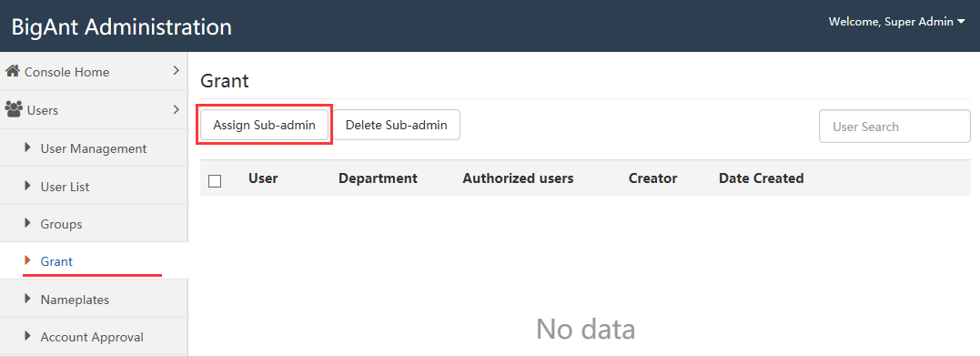Screen dimensions: 980x356
Task: Open Nameplates in sidebar
Action: tap(94, 299)
